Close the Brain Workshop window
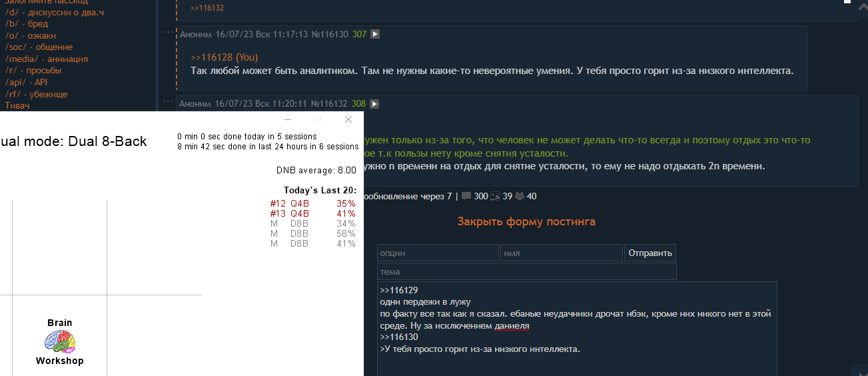Screen dimensions: 868x376 (x=348, y=119)
